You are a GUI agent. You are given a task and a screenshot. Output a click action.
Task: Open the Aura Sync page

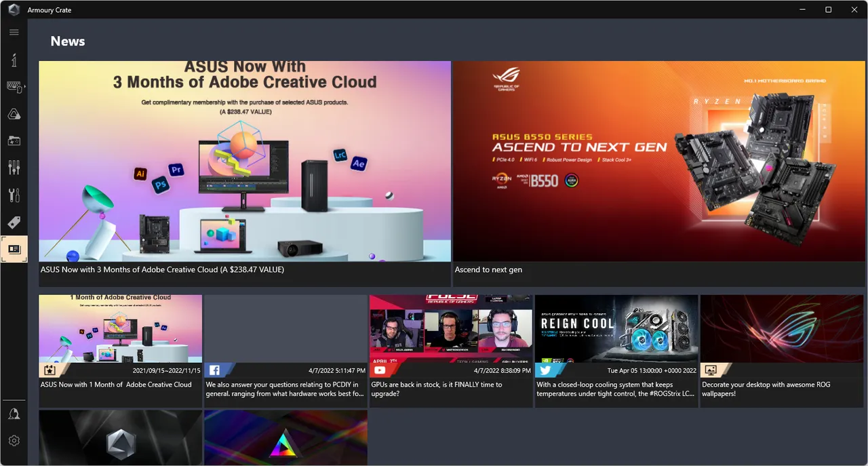14,114
